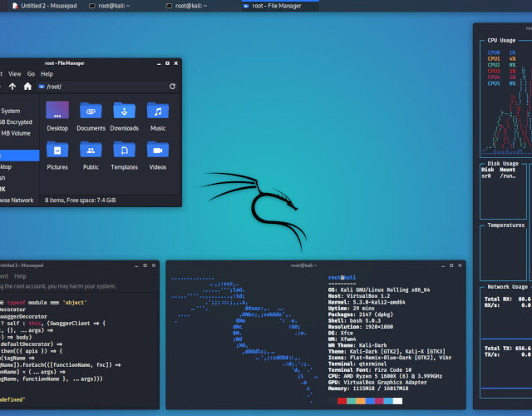Click the 'Network Usage' panel title
The height and width of the screenshot is (416, 532).
pos(507,286)
